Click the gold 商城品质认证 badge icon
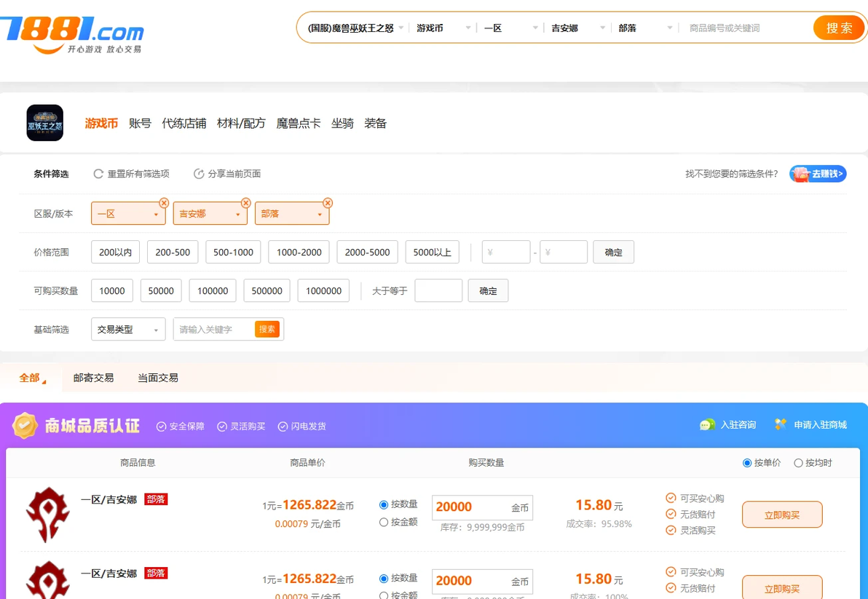Screen dimensions: 868x599 coord(25,425)
